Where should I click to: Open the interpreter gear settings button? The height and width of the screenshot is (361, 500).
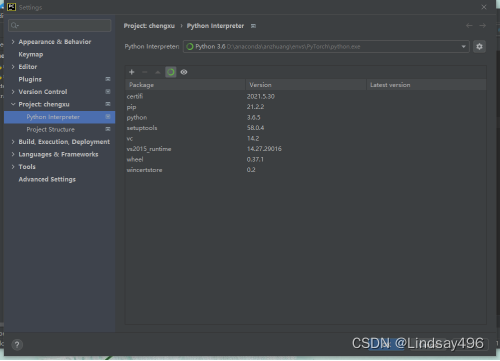click(x=479, y=47)
